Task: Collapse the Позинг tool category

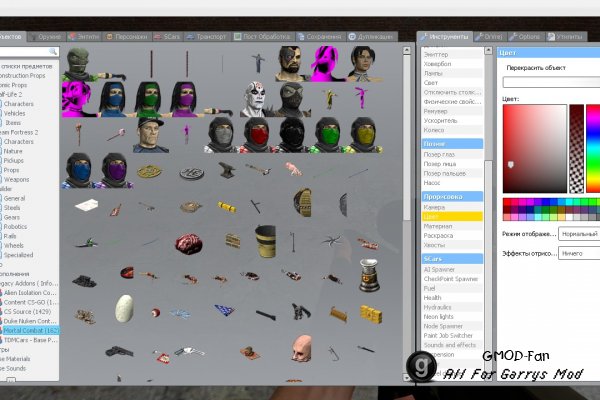Action: (452, 144)
